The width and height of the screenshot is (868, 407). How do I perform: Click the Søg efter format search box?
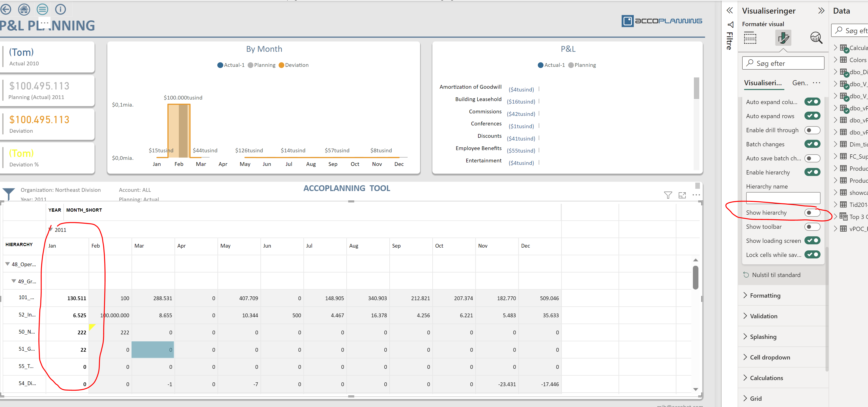(783, 63)
